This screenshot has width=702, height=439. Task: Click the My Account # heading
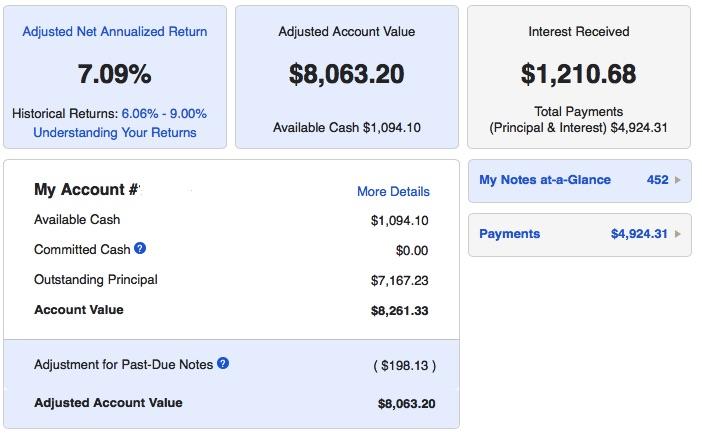pos(86,189)
